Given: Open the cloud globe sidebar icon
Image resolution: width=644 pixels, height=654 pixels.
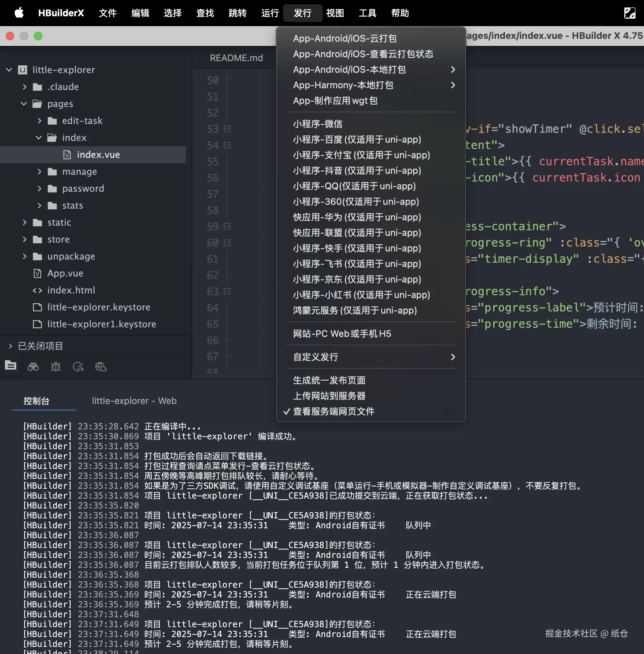Looking at the screenshot, I should (101, 367).
